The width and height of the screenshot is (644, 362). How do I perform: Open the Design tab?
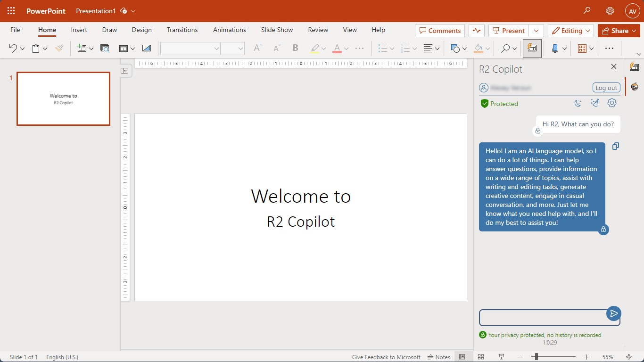click(141, 30)
